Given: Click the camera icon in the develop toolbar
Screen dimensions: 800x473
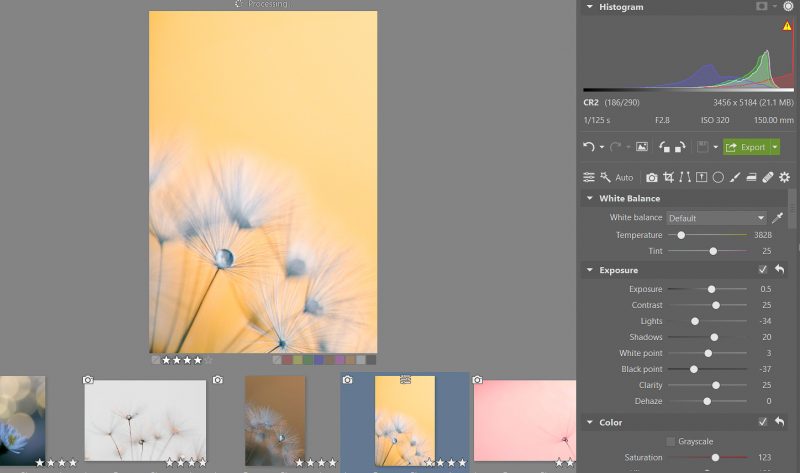Looking at the screenshot, I should [652, 178].
